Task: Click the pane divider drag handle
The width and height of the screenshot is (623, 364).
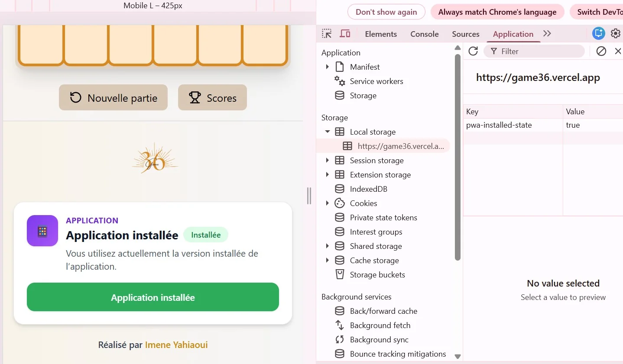Action: [309, 196]
